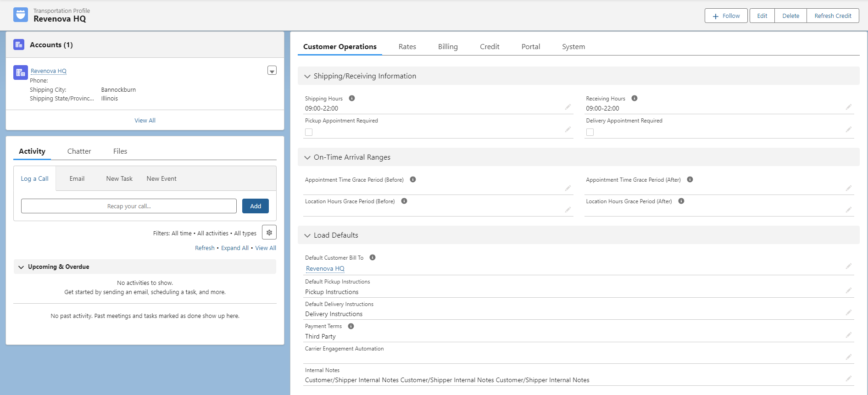Image resolution: width=868 pixels, height=395 pixels.
Task: Toggle Delivery Appointment Required checkbox
Action: point(590,132)
